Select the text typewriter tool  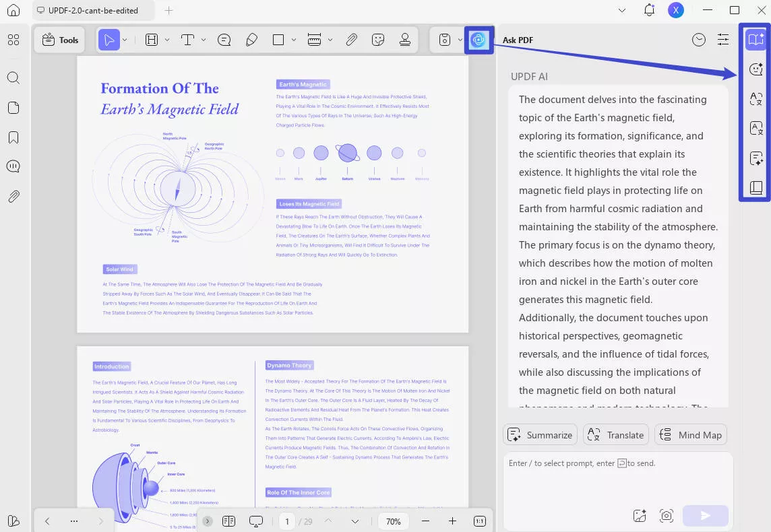coord(187,40)
